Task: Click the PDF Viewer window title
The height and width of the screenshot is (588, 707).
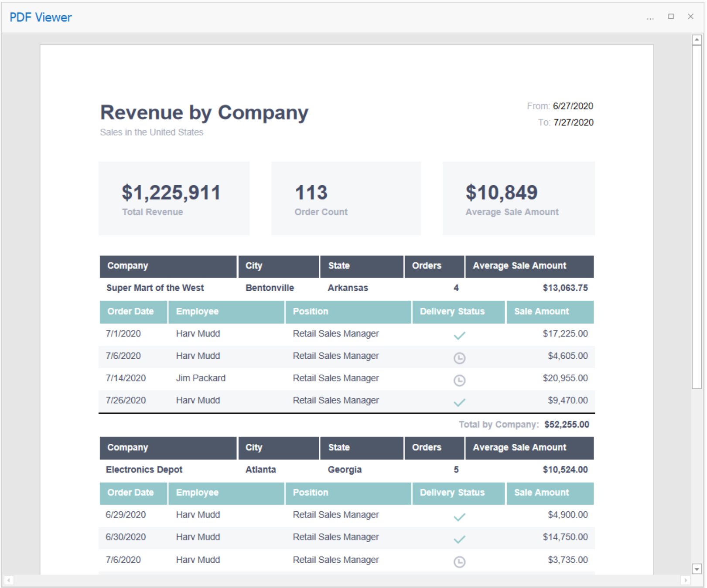Action: [x=41, y=17]
